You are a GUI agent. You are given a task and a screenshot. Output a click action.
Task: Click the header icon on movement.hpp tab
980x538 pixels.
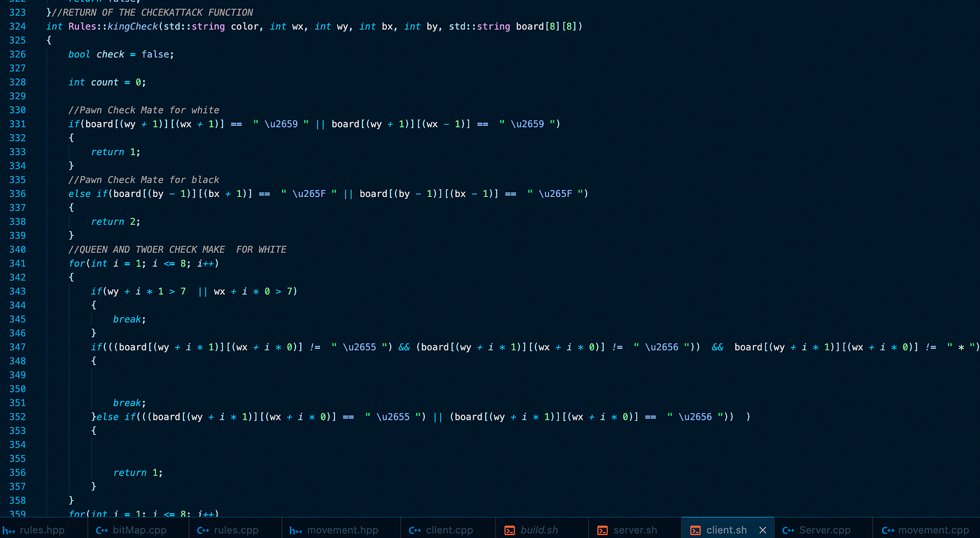click(x=296, y=530)
